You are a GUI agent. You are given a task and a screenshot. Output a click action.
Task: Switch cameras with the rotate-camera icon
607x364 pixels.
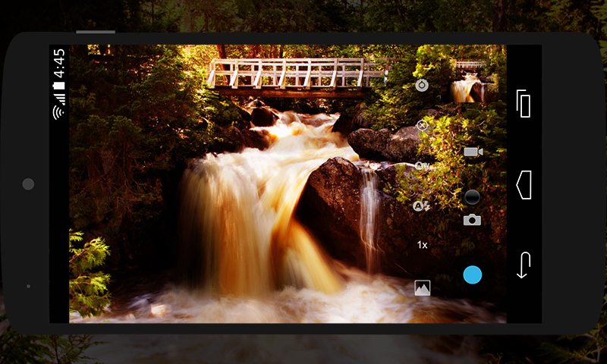point(422,85)
